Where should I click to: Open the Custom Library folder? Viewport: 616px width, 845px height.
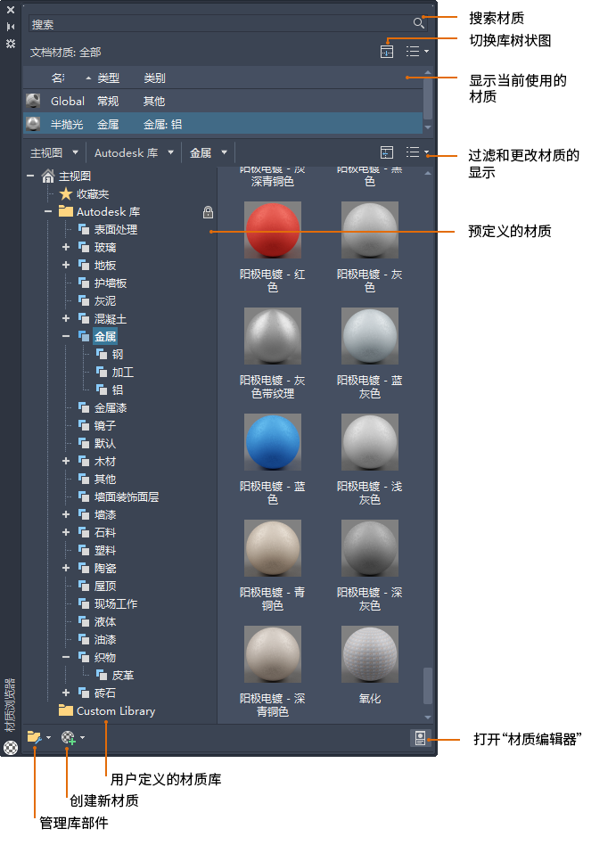[x=107, y=710]
